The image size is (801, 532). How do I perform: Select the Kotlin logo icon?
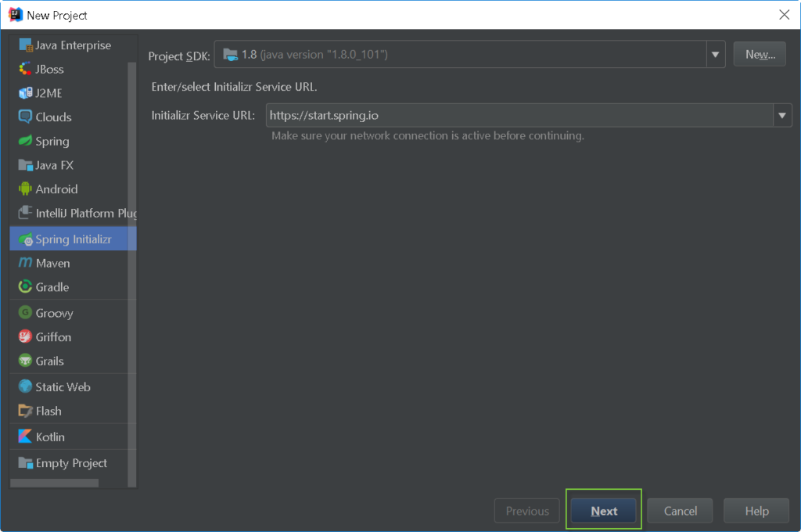25,436
